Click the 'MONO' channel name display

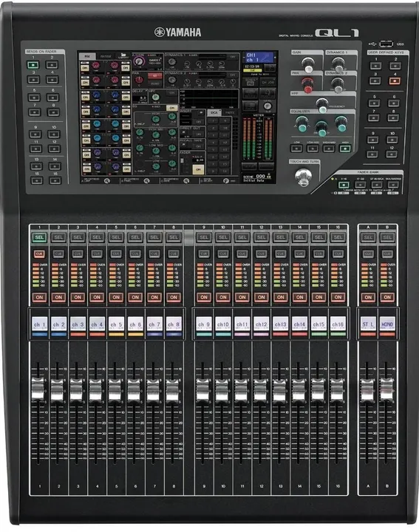(x=387, y=324)
